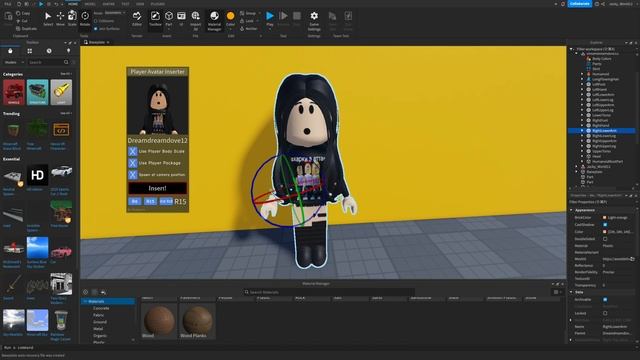Click the Search Materials input field
The image size is (640, 360).
coord(329,292)
